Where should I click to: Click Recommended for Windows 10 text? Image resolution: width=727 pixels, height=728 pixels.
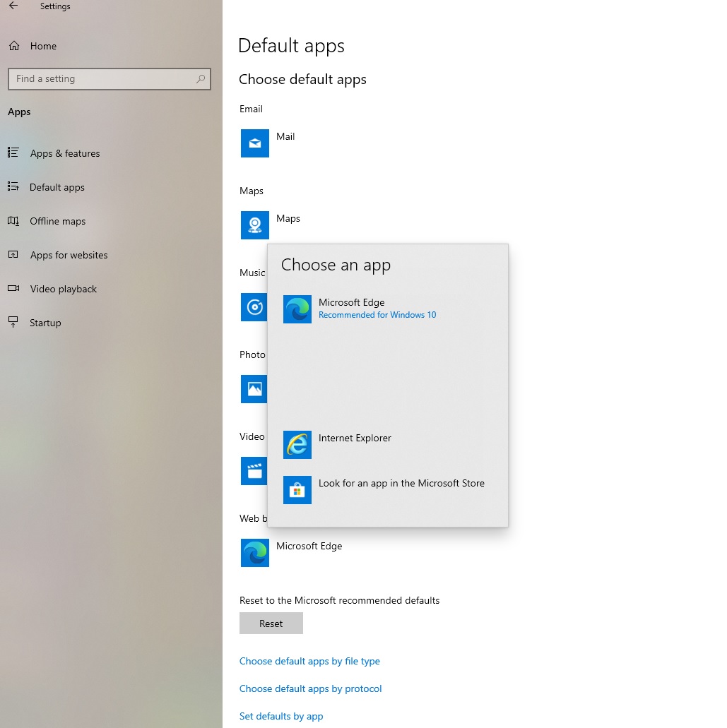pyautogui.click(x=377, y=315)
